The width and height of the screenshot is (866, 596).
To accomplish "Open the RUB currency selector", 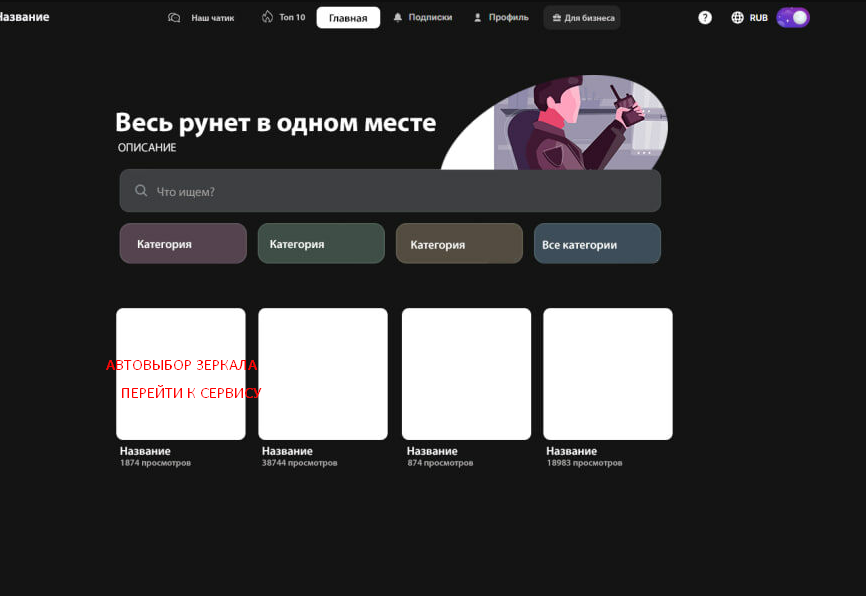I will [759, 18].
